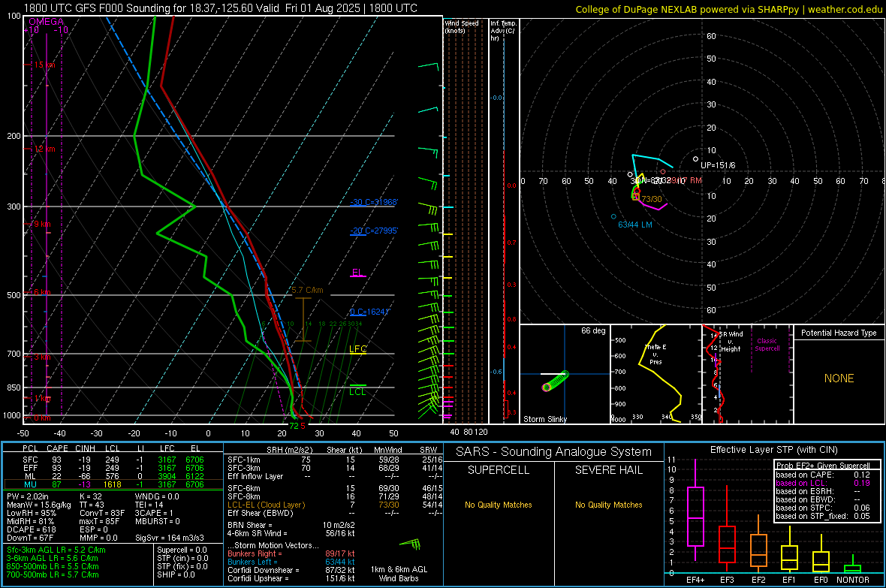Click the Bunkers Right 89/17 kt line
This screenshot has height=588, width=886.
click(291, 553)
